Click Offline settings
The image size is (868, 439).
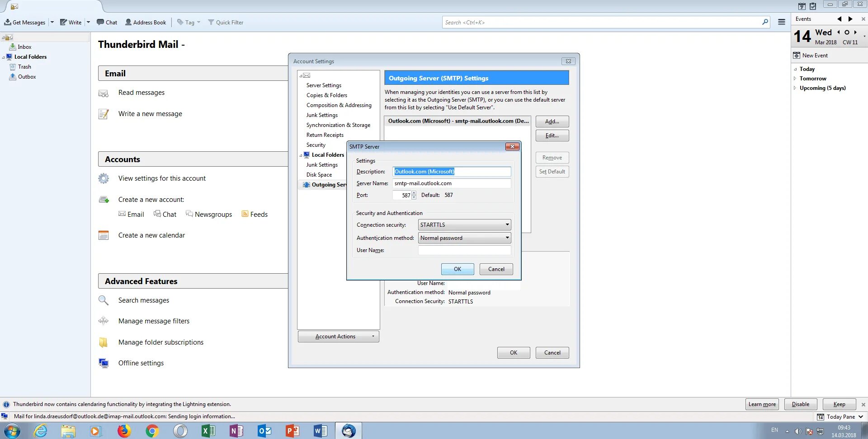[141, 363]
